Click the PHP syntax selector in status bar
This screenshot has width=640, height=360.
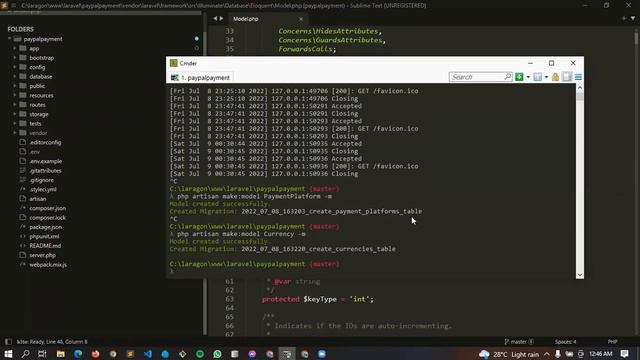pyautogui.click(x=612, y=342)
